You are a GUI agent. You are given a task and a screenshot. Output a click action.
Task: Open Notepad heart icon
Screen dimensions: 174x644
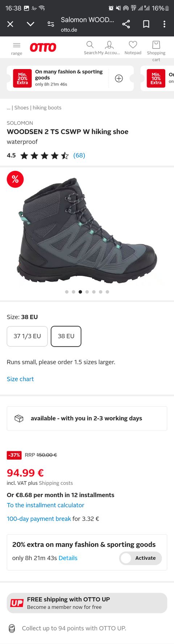[133, 45]
